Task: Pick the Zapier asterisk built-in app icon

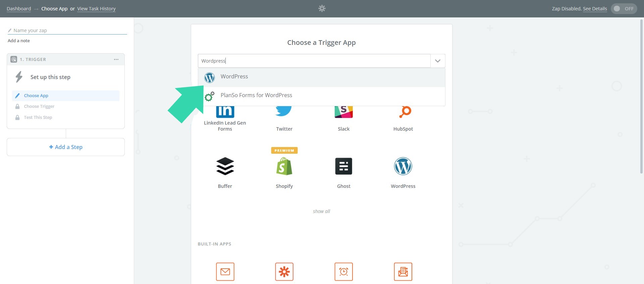Action: coord(284,272)
